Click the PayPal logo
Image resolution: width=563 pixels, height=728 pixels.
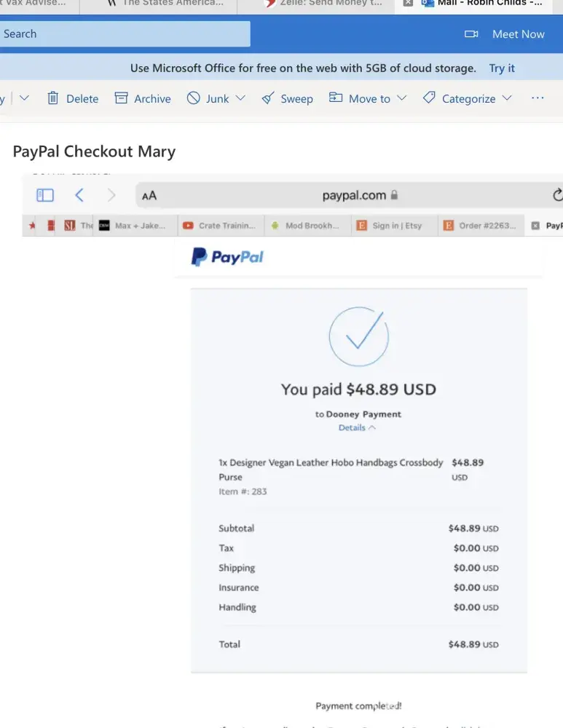point(227,257)
